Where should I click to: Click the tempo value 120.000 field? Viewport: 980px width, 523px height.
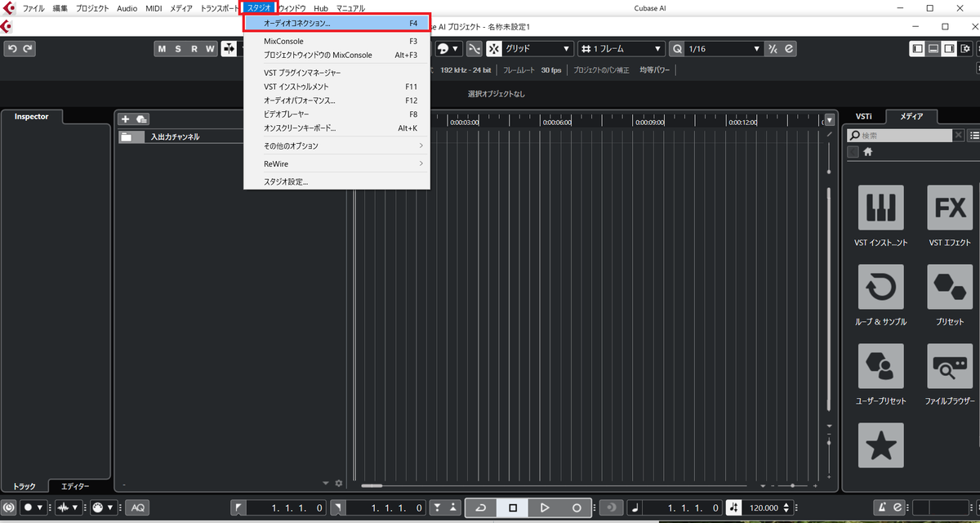click(x=763, y=507)
